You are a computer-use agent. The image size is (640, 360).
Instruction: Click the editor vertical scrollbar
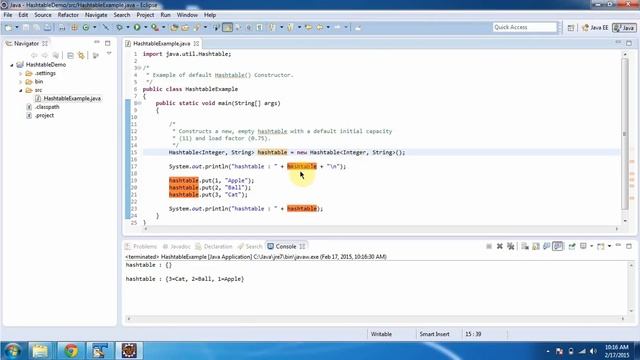625,133
